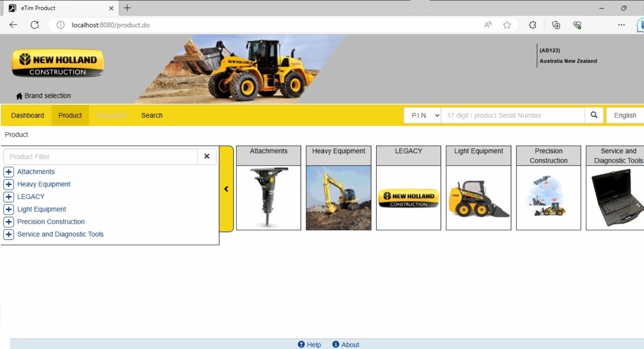Click the greyed Document menu tab
The width and height of the screenshot is (644, 349).
pos(111,115)
